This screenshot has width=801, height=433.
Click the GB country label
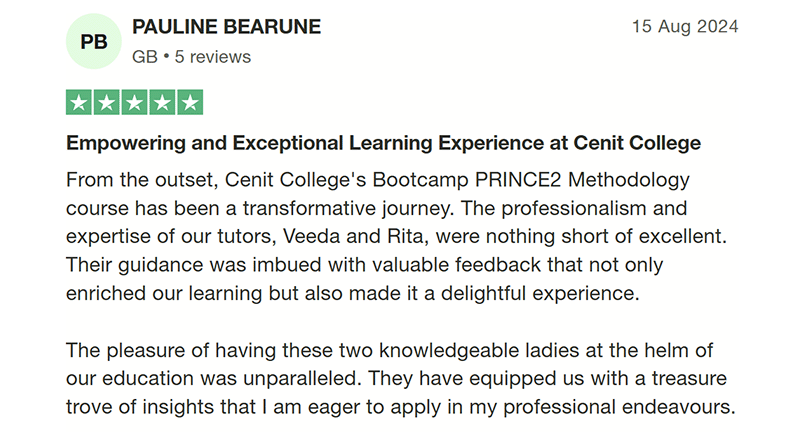point(145,57)
